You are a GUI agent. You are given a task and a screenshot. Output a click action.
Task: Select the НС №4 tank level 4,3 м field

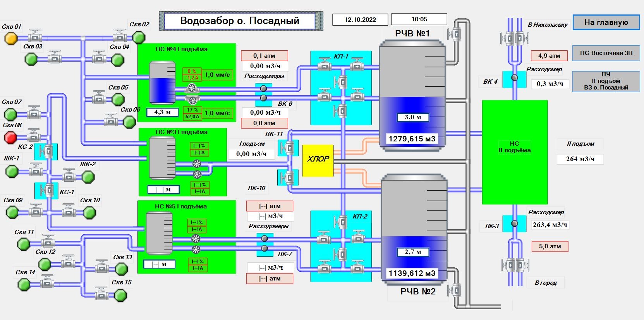coord(162,112)
